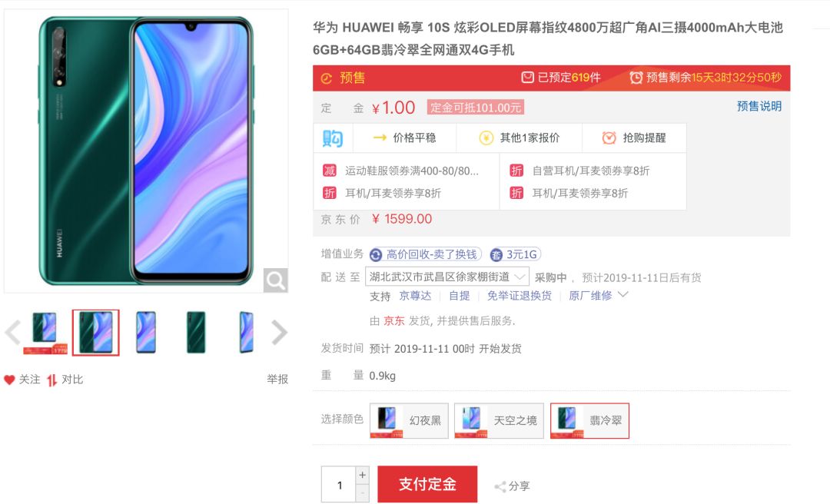Show previous thumbnails with left arrow
The width and height of the screenshot is (830, 504).
(12, 333)
